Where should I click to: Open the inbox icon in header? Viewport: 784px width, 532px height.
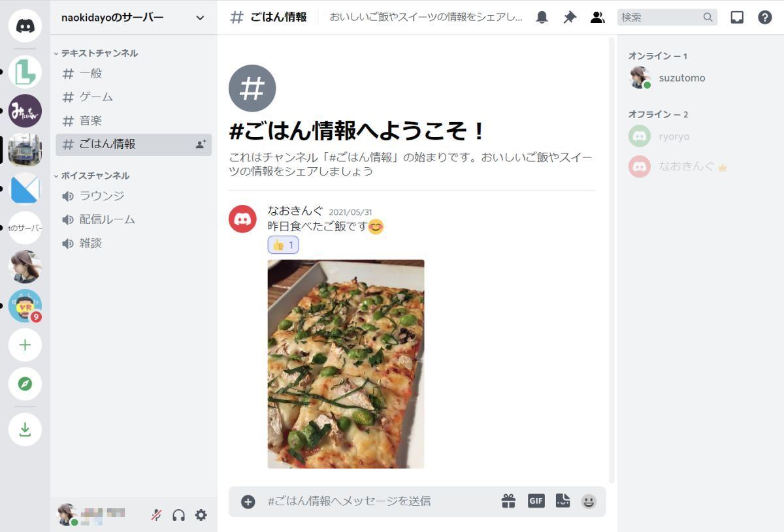coord(737,18)
